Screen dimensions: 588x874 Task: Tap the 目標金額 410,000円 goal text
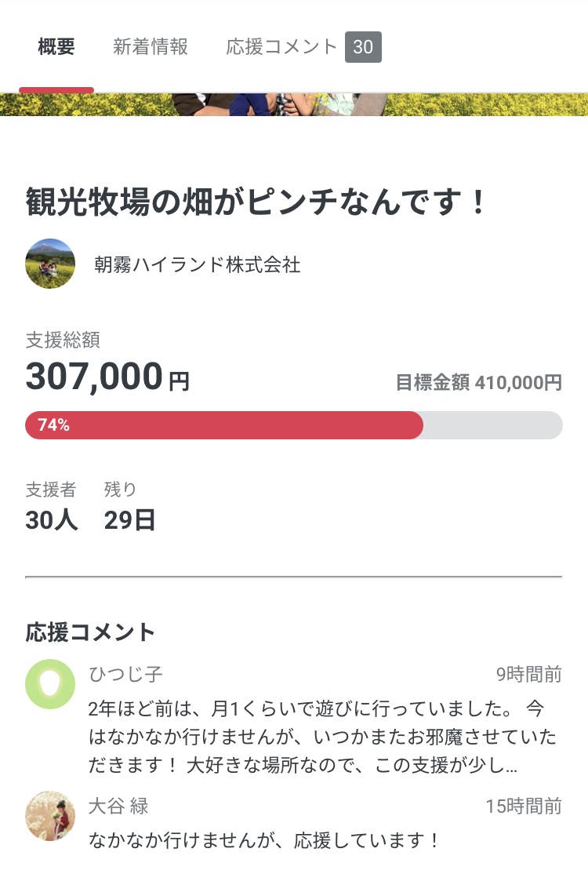click(x=478, y=382)
